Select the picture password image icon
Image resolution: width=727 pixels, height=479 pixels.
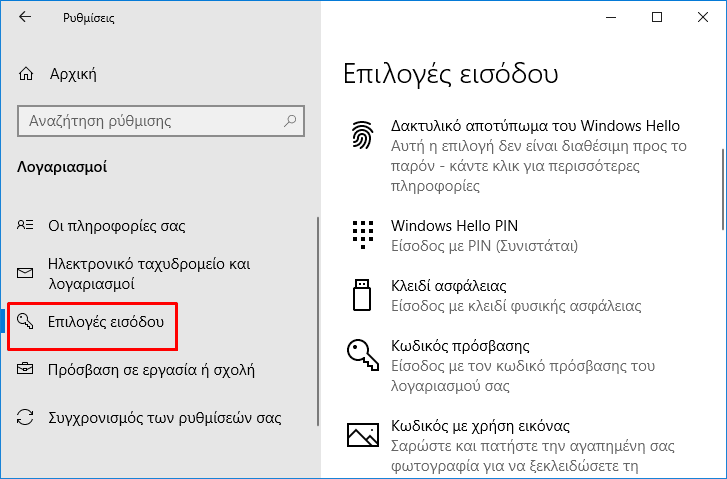363,434
